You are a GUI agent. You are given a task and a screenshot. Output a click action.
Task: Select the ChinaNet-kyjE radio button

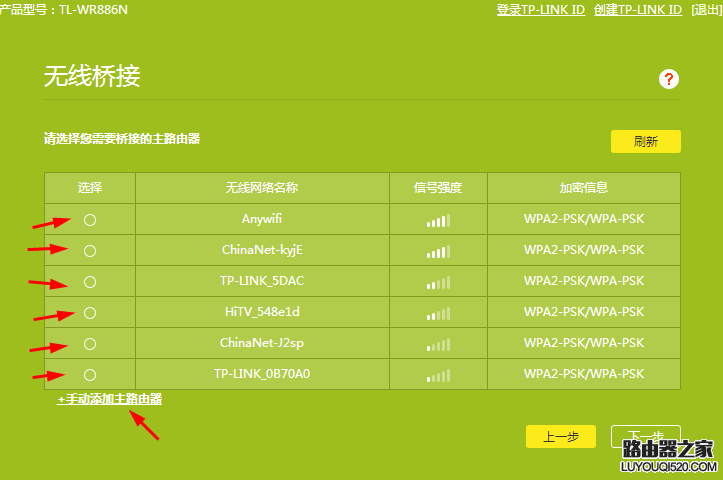point(90,251)
